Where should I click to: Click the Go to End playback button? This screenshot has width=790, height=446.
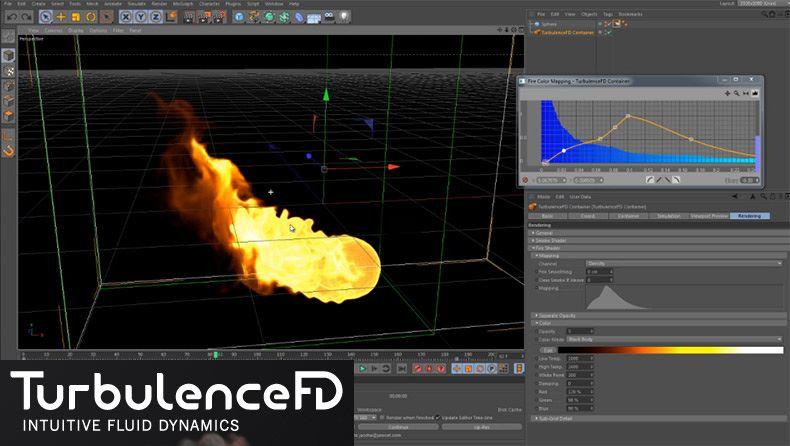(x=401, y=369)
